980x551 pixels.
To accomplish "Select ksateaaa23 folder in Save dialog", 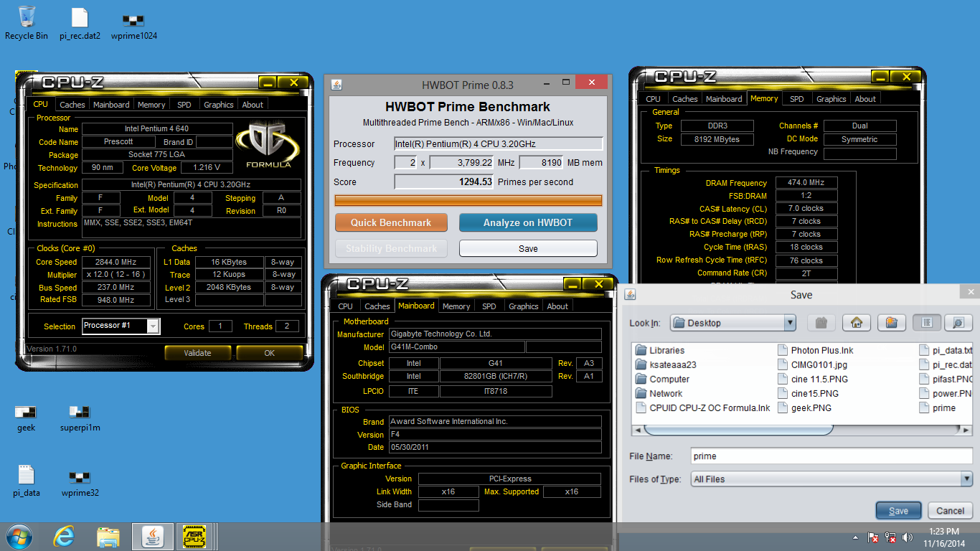I will coord(666,364).
